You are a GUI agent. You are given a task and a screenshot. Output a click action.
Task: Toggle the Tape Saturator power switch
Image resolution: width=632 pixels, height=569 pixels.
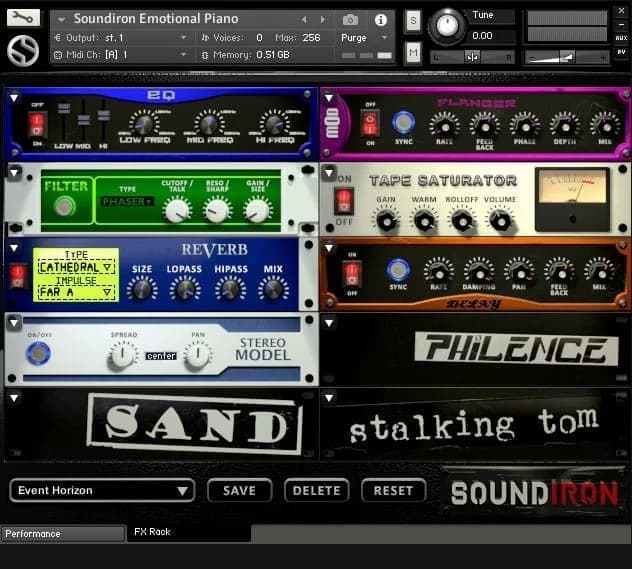[x=344, y=200]
